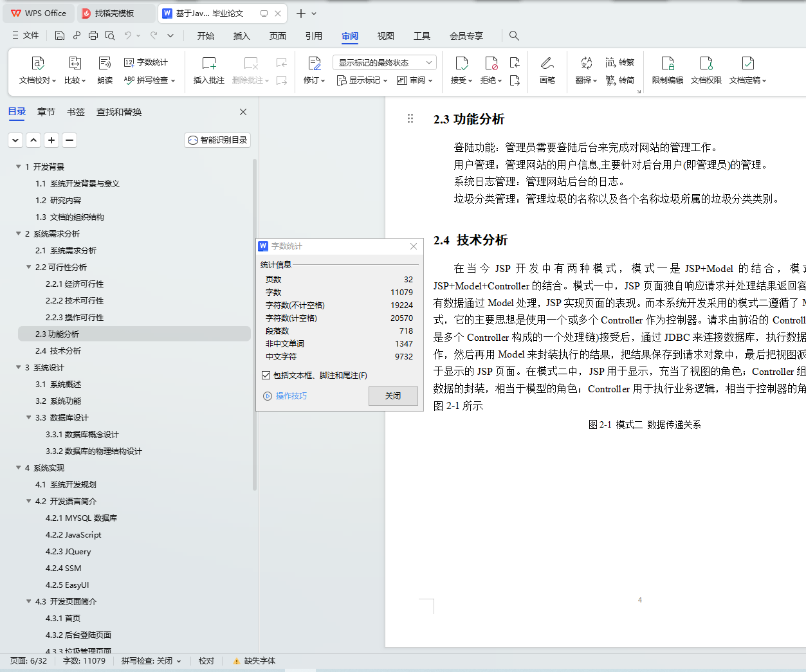The image size is (806, 672).
Task: Open 查找和替换 tab in navigation pane
Action: coord(119,112)
